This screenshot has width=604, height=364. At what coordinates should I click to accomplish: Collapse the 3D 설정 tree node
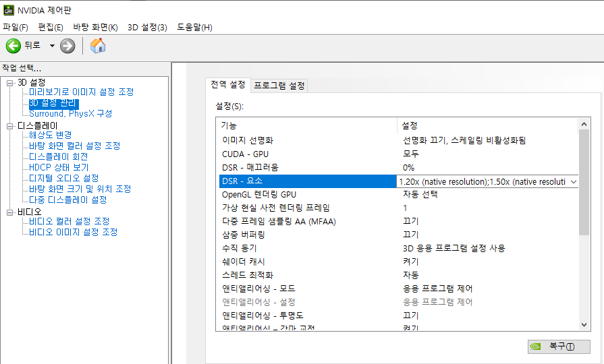(x=9, y=83)
